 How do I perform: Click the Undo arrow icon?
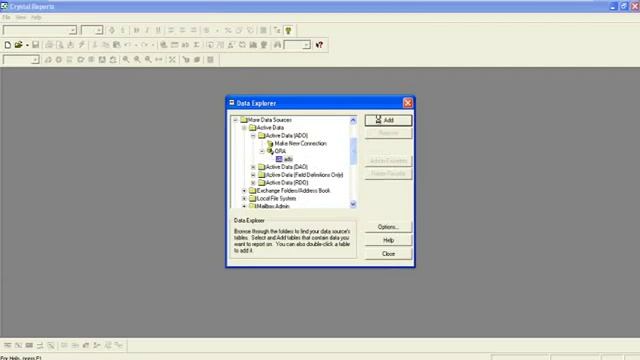pyautogui.click(x=128, y=45)
